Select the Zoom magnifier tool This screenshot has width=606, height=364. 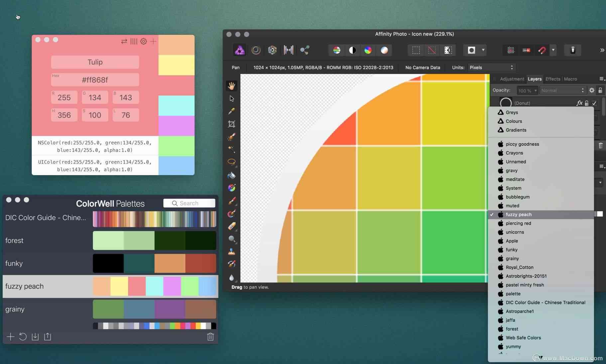pos(232,239)
